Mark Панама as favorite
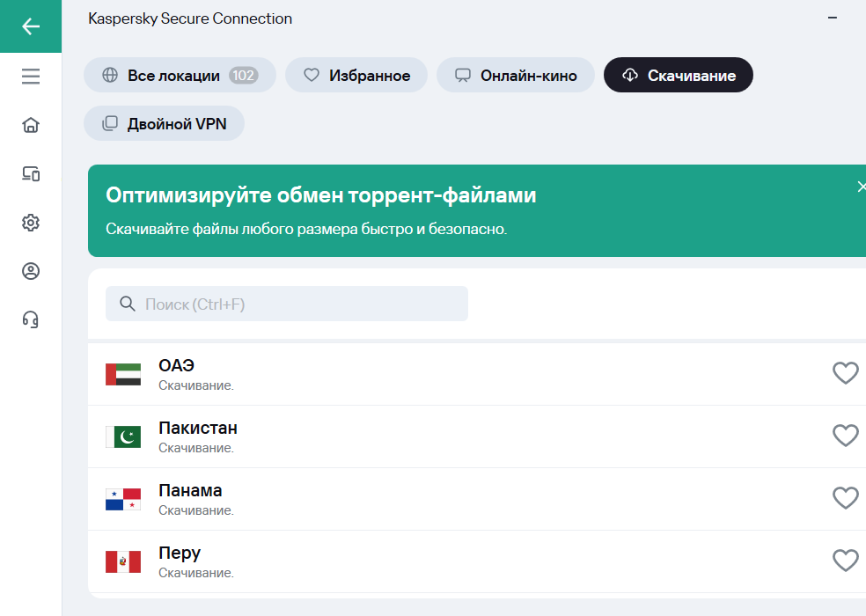 tap(846, 498)
